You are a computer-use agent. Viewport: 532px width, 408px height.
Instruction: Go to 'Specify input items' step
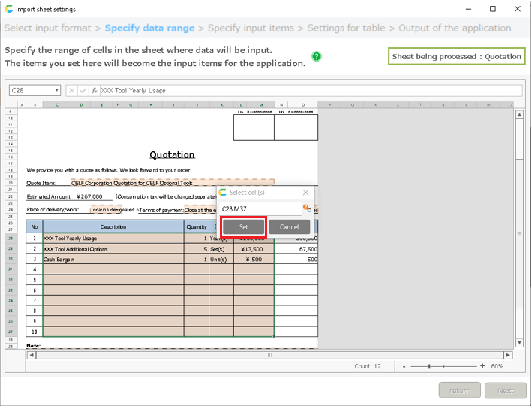251,28
